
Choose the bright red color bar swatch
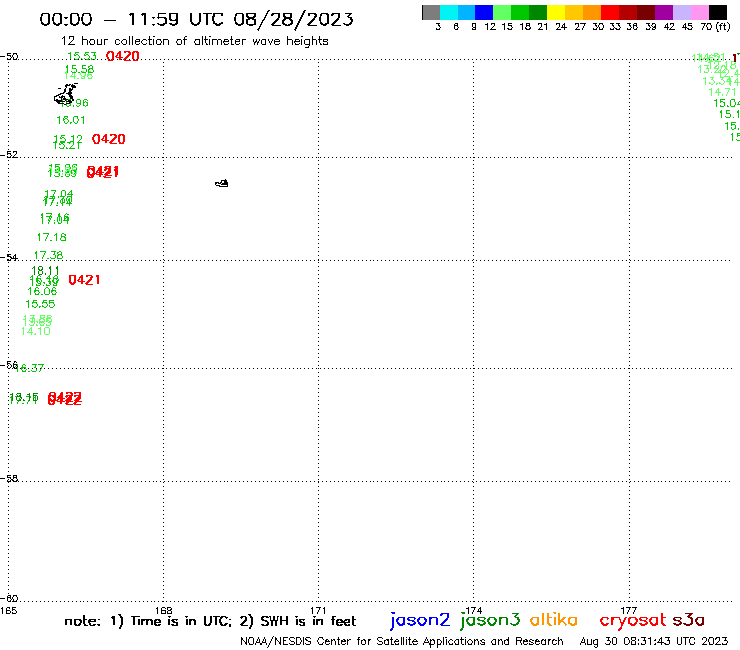(610, 12)
